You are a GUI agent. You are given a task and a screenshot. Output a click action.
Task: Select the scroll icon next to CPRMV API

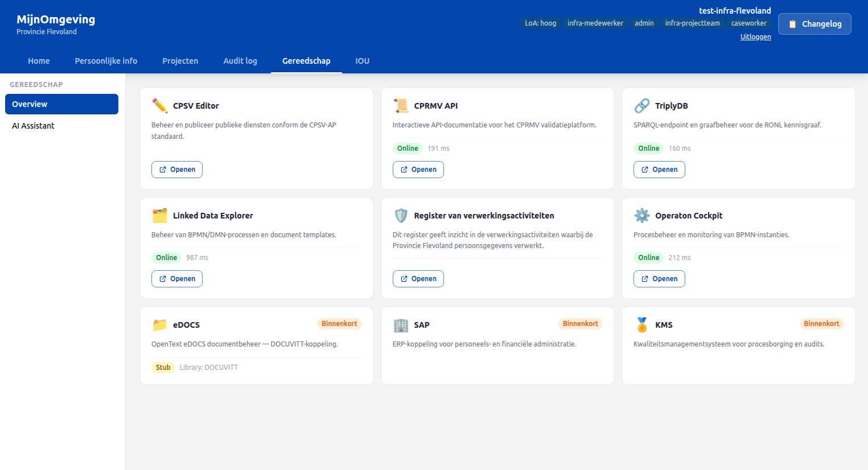click(x=400, y=105)
